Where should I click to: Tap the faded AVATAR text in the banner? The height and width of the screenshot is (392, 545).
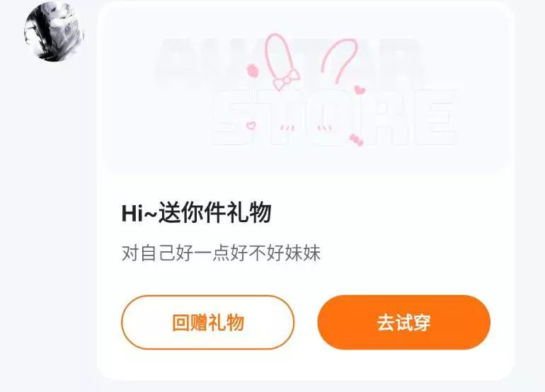tap(289, 61)
